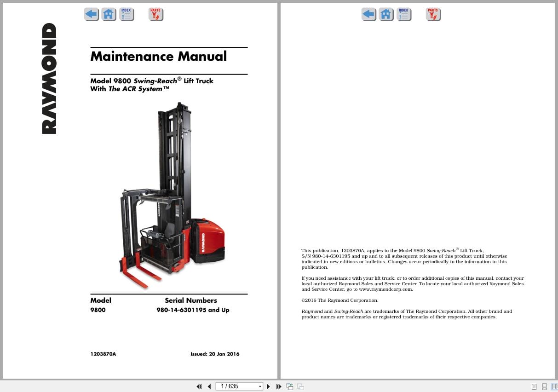Click the vertical RAYMOND logo

49,78
